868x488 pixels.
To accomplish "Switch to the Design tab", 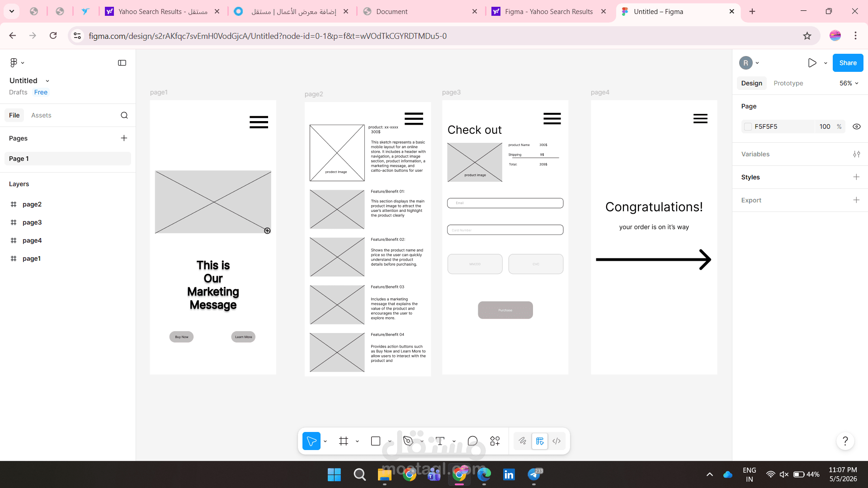I will (x=751, y=83).
